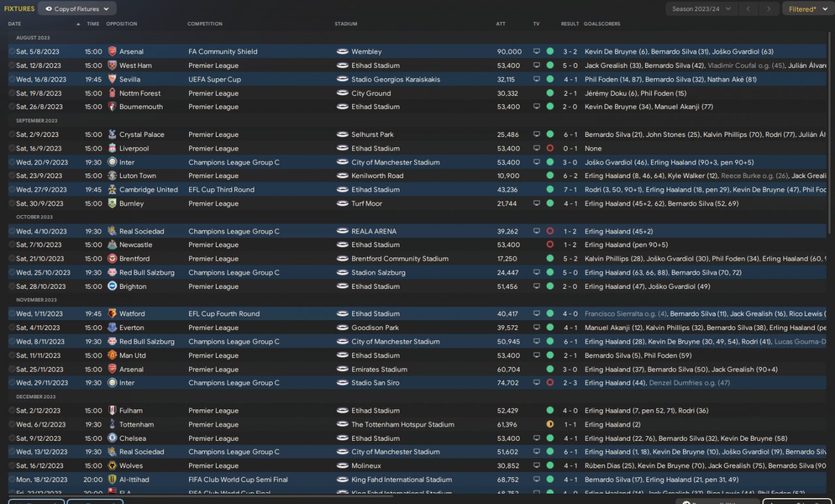The image size is (835, 504).
Task: Tick the Brighton fixture row circle
Action: coord(12,286)
